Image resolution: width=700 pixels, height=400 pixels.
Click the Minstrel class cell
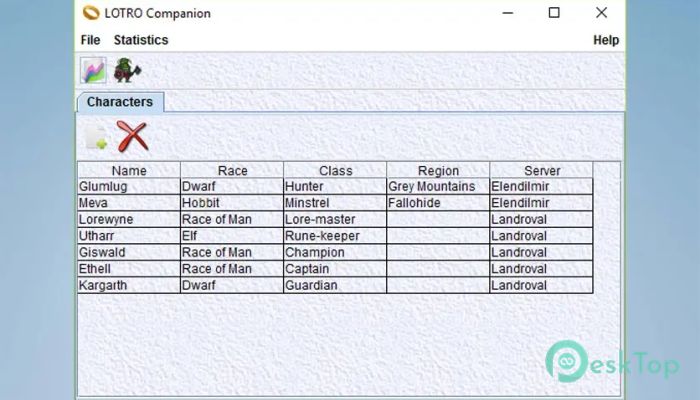(335, 203)
